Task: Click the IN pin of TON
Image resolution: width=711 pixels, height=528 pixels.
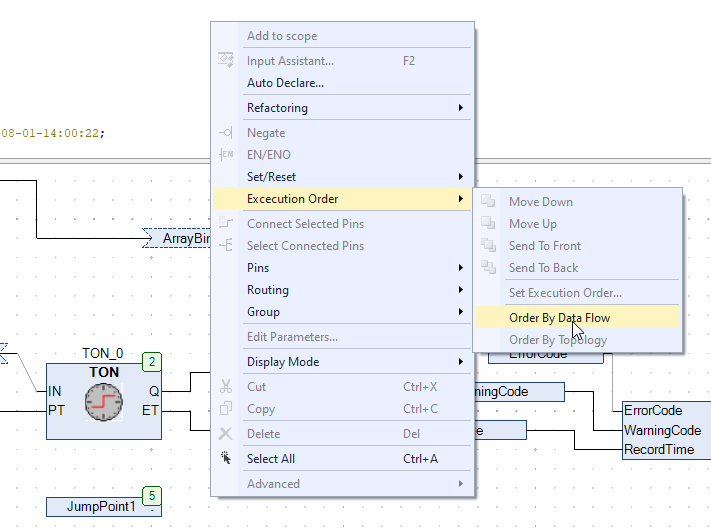Action: click(54, 391)
